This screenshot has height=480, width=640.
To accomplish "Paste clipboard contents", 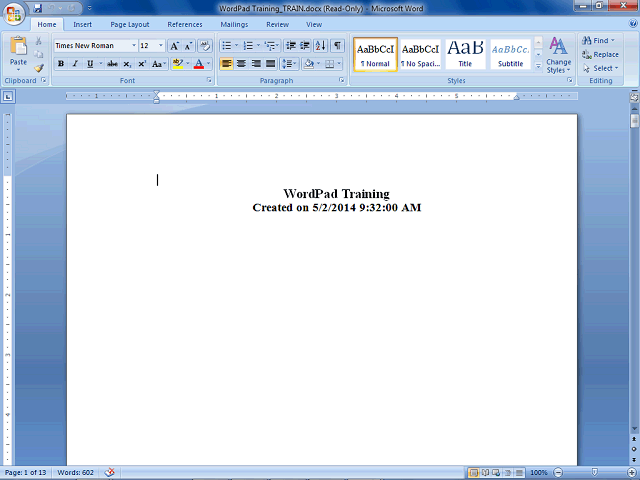I will click(18, 52).
